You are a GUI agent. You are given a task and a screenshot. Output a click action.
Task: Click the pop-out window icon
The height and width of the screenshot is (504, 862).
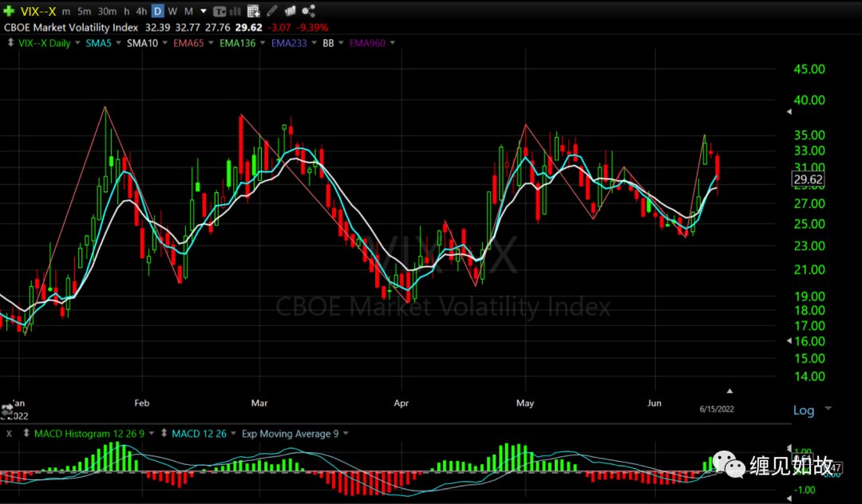tap(290, 10)
